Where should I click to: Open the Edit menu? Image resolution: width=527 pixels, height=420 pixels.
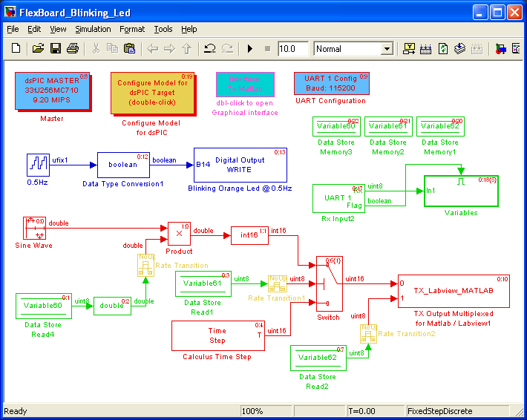tap(34, 29)
